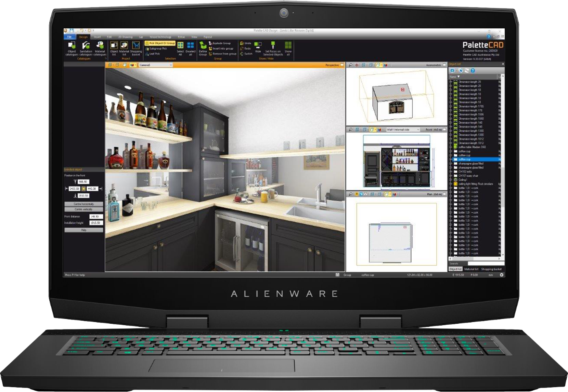The image size is (568, 392).
Task: Click the Centre vertically button
Action: pos(83,209)
